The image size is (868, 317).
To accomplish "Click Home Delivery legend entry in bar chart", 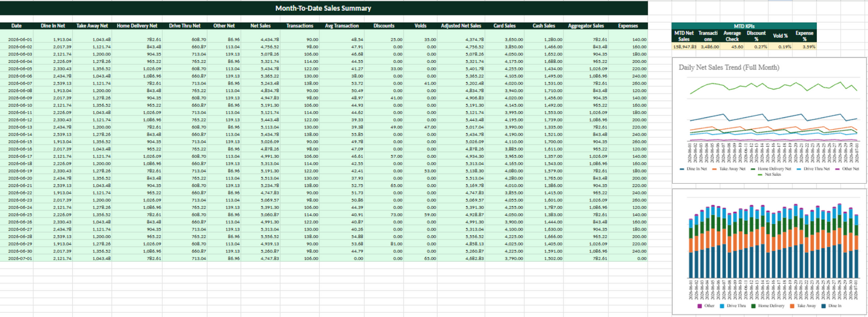I will 766,306.
